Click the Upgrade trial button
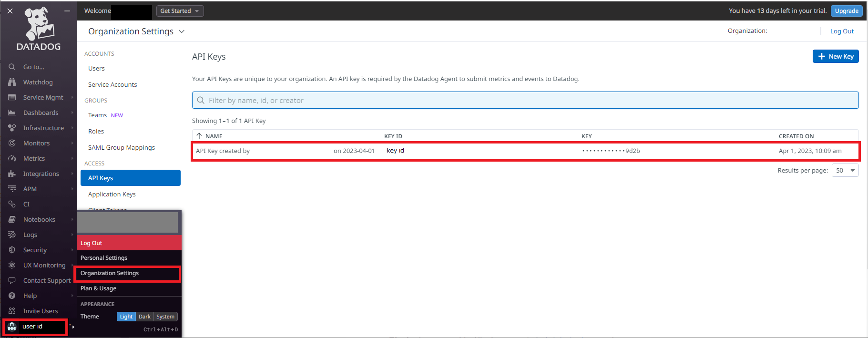 tap(847, 11)
